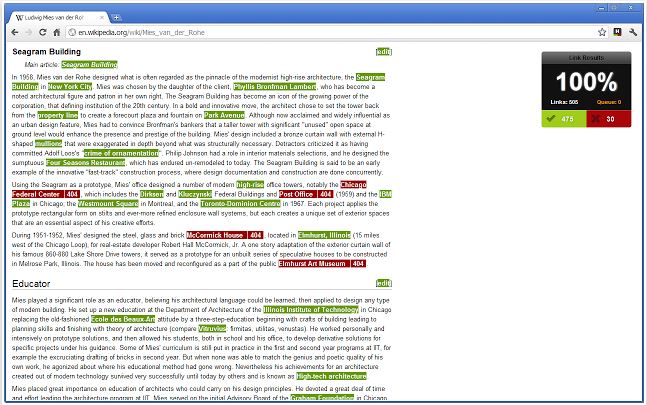
Task: Click the red broken links count 30
Action: [609, 119]
